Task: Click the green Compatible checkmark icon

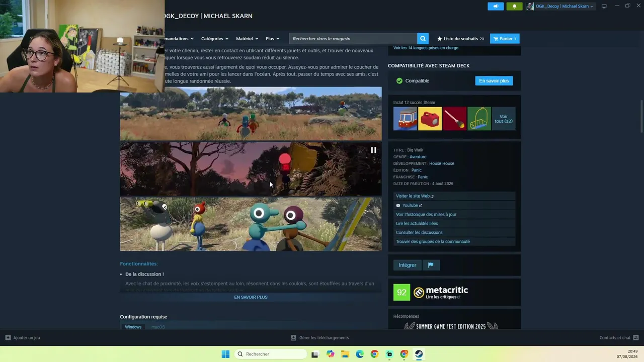Action: (399, 81)
